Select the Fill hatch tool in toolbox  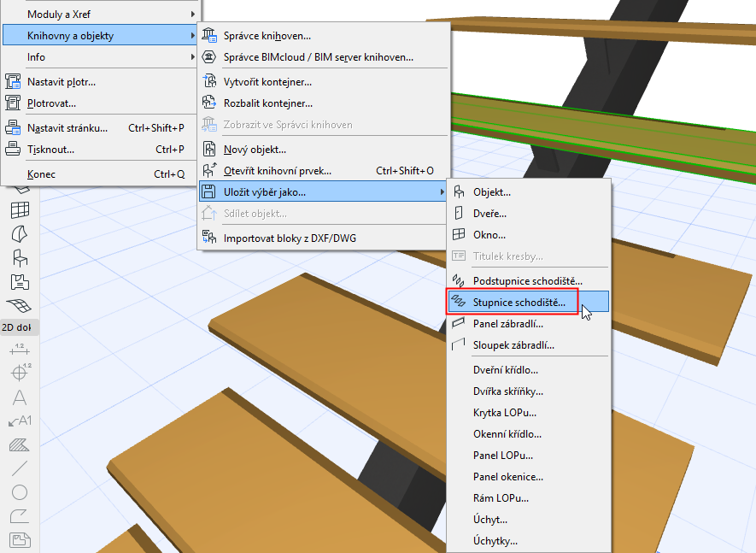click(20, 444)
